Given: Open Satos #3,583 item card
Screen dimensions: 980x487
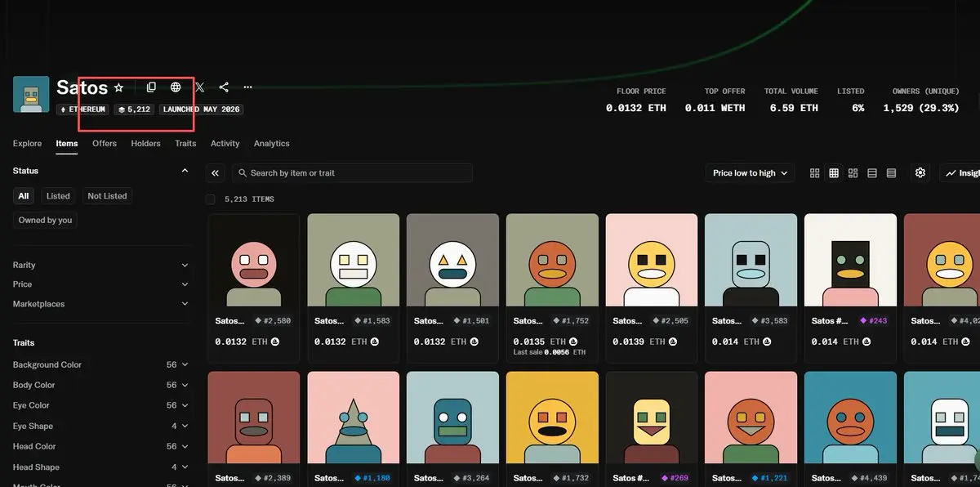Looking at the screenshot, I should [751, 287].
